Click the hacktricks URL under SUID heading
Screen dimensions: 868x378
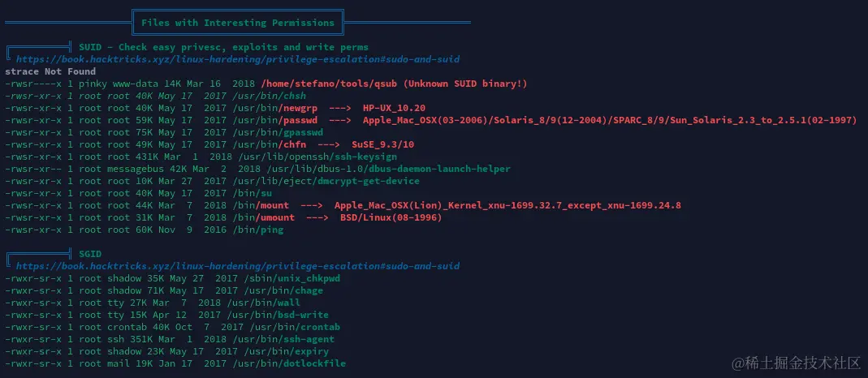point(237,59)
